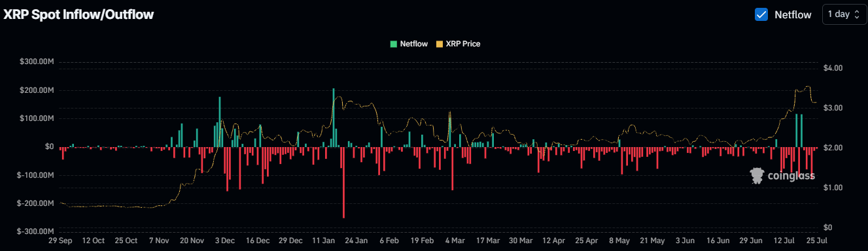Click the 29 Dec date label

pos(291,241)
